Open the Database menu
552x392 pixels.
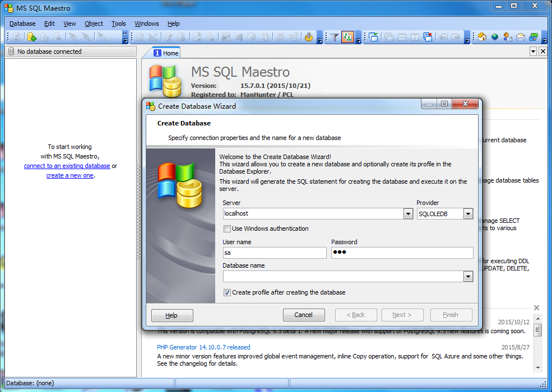(x=22, y=24)
